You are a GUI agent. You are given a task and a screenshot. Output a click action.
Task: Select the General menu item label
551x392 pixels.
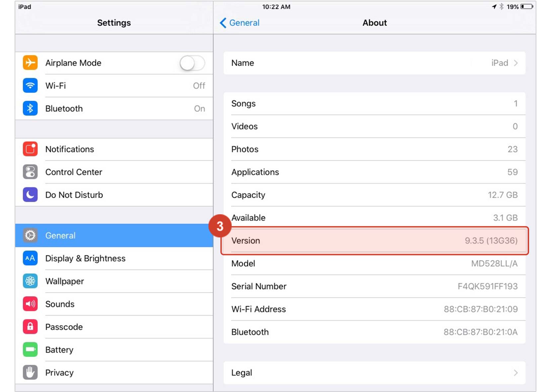(60, 235)
